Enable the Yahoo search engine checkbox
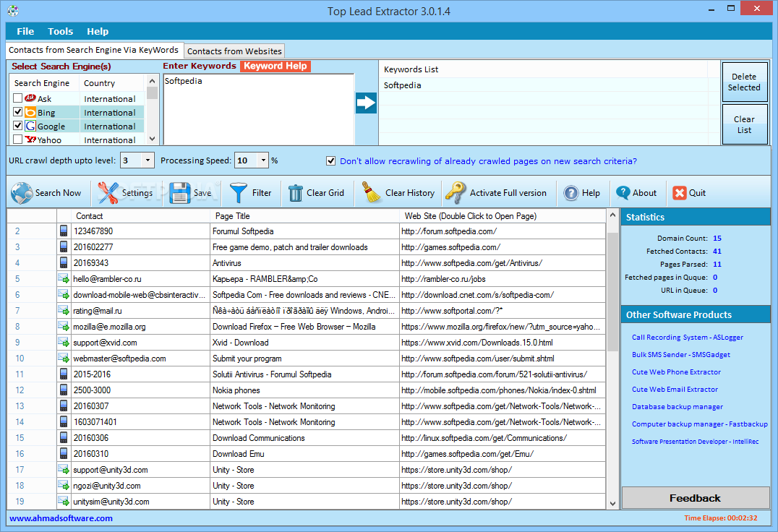Viewport: 778px width, 532px height. tap(18, 140)
